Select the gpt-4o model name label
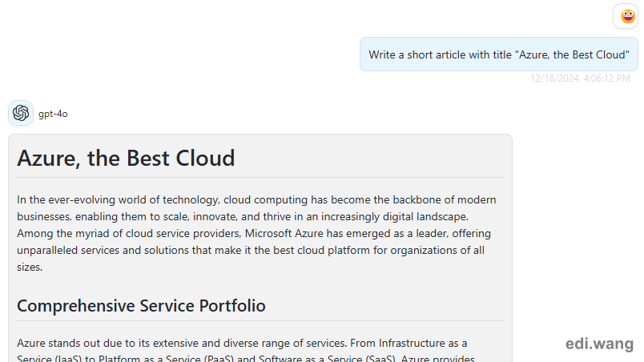The width and height of the screenshot is (644, 362). point(53,114)
